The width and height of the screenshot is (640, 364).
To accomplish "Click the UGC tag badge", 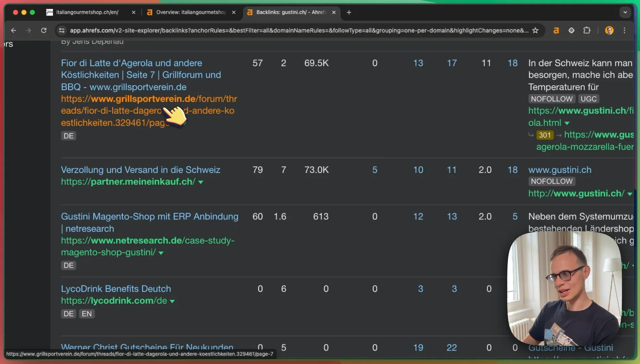I will [588, 99].
